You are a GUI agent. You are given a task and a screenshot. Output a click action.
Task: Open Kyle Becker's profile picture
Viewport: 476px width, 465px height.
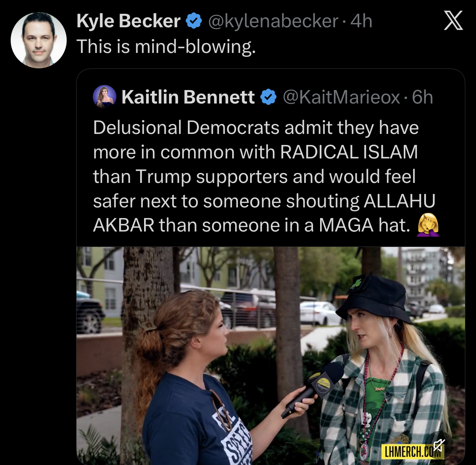pyautogui.click(x=39, y=40)
